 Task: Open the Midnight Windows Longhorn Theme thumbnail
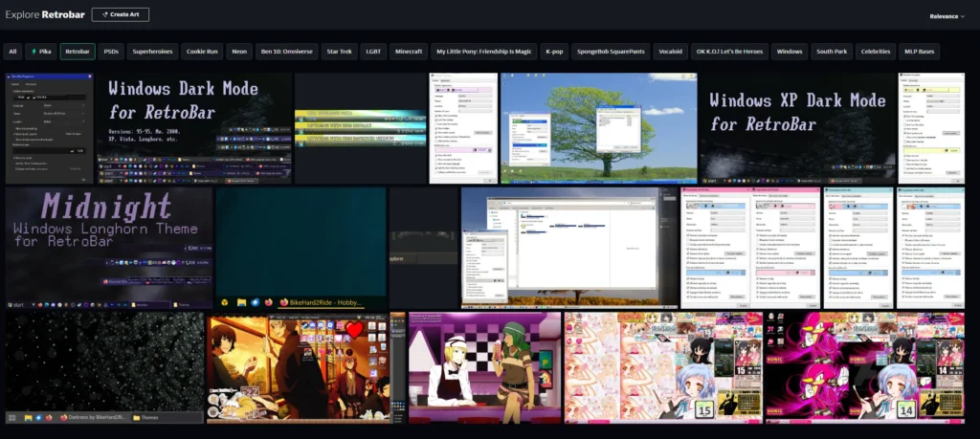pyautogui.click(x=109, y=248)
